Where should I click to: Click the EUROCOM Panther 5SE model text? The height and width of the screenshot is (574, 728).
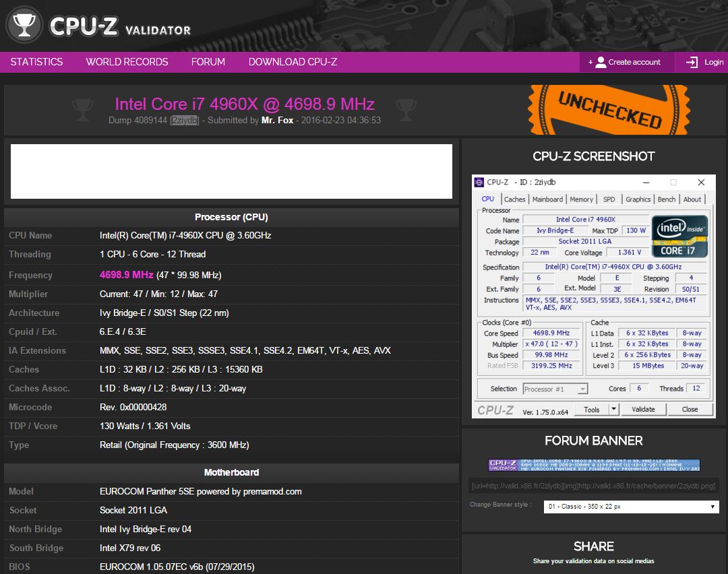coord(201,491)
